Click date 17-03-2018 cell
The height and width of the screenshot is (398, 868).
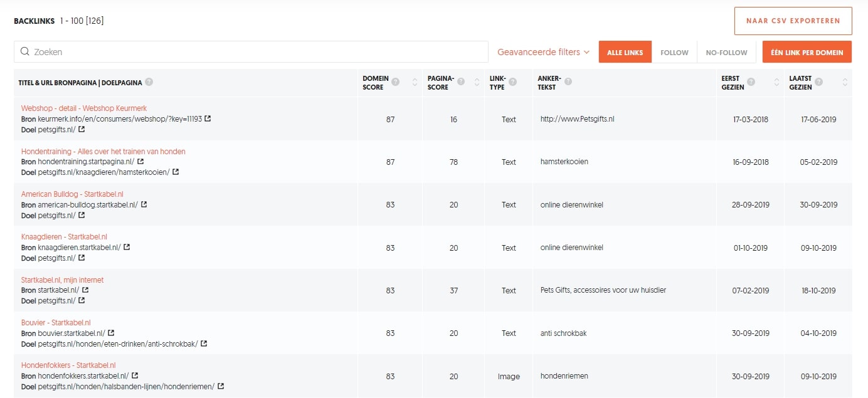tap(751, 119)
